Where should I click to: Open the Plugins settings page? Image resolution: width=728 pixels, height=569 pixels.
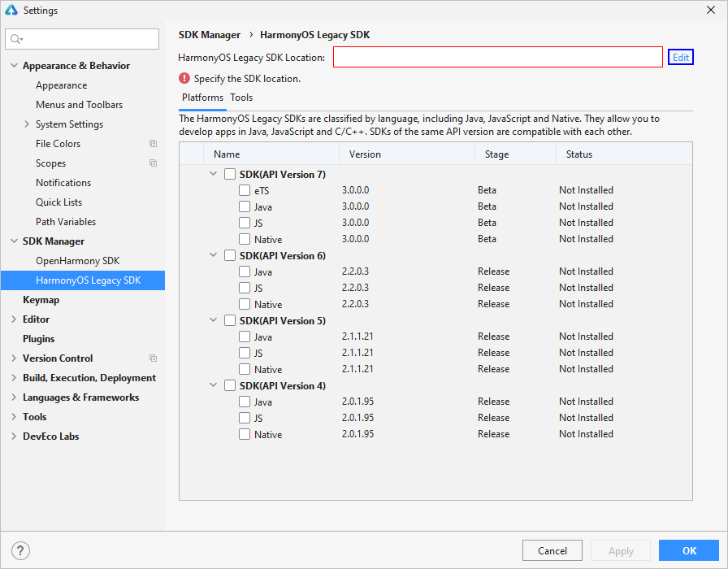point(38,339)
